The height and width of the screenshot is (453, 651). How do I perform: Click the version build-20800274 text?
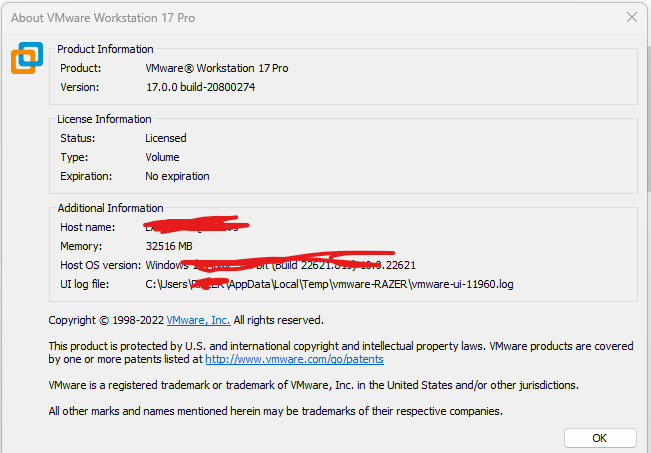pos(201,87)
